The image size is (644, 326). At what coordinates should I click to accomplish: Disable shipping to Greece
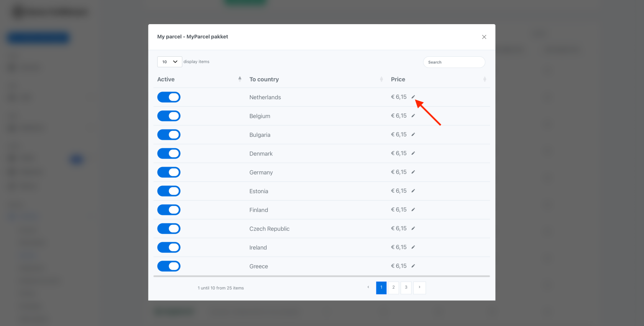point(169,266)
